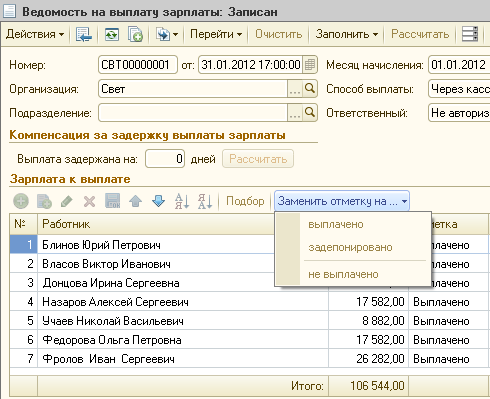Click the add row green plus icon
Screen dimensions: 490x399
pyautogui.click(x=21, y=201)
